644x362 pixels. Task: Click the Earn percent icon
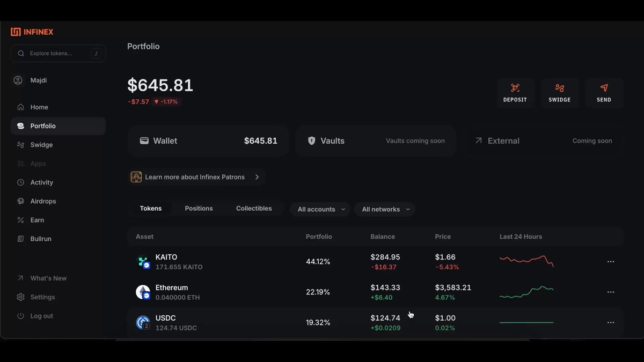pos(20,220)
